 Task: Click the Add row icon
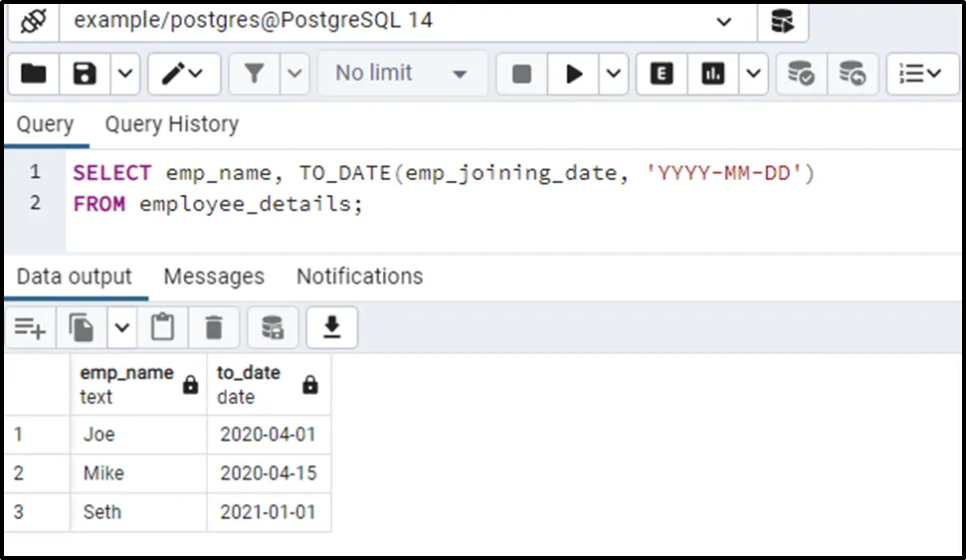(x=30, y=327)
